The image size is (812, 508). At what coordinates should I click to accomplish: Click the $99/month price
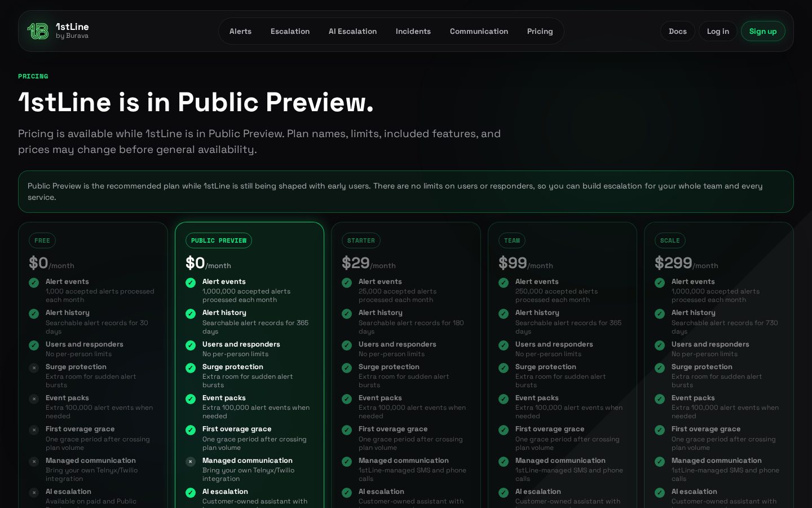526,263
